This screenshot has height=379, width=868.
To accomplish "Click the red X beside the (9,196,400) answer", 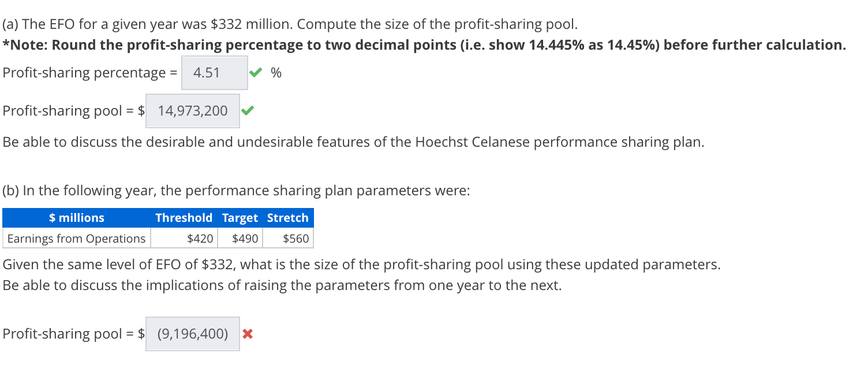I will point(247,333).
